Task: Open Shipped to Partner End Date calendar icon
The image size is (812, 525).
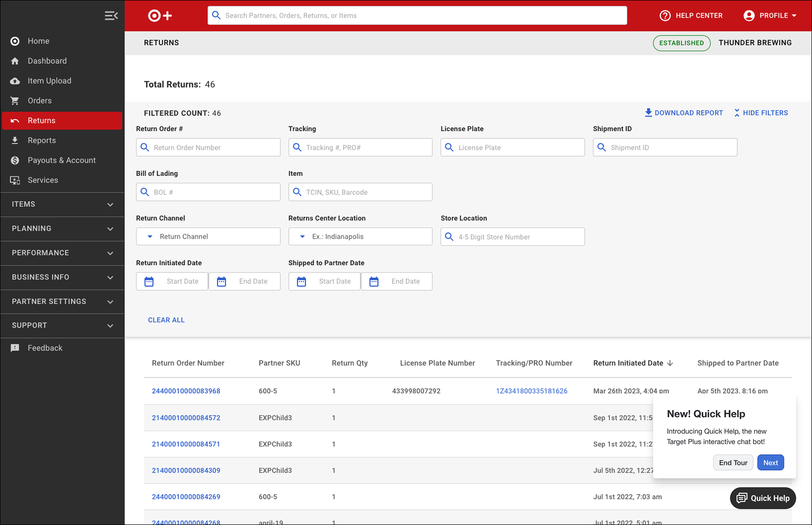Action: tap(374, 281)
